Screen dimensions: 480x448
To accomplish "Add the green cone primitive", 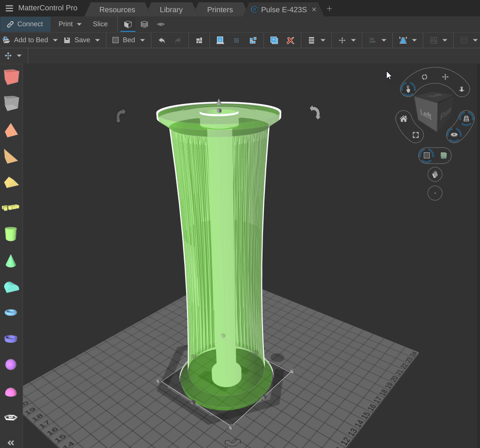I will click(11, 261).
